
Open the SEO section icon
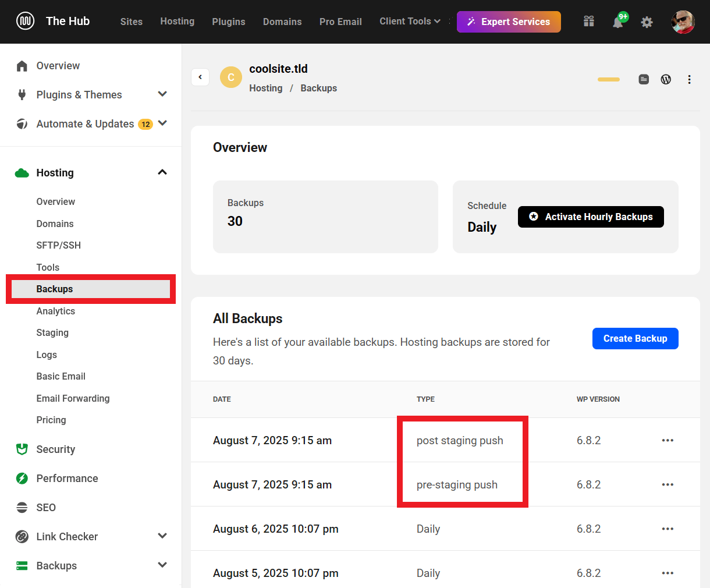click(x=22, y=507)
